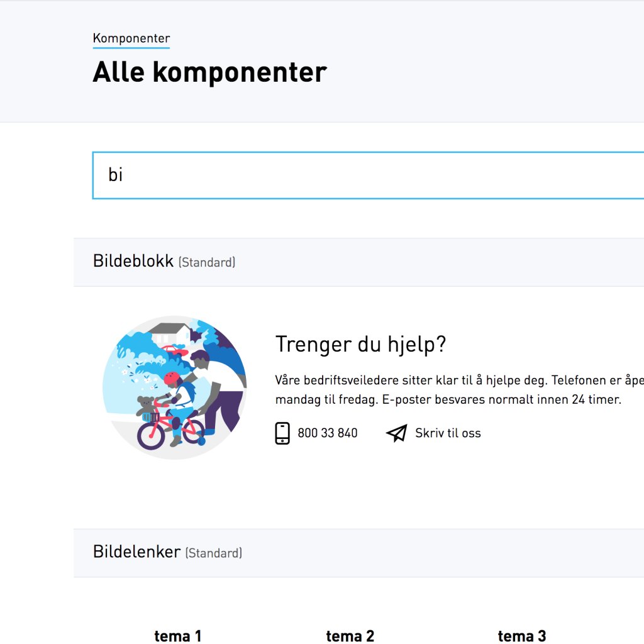This screenshot has width=644, height=644.
Task: Click the "Trenger du hjelp?" heading
Action: (x=360, y=345)
